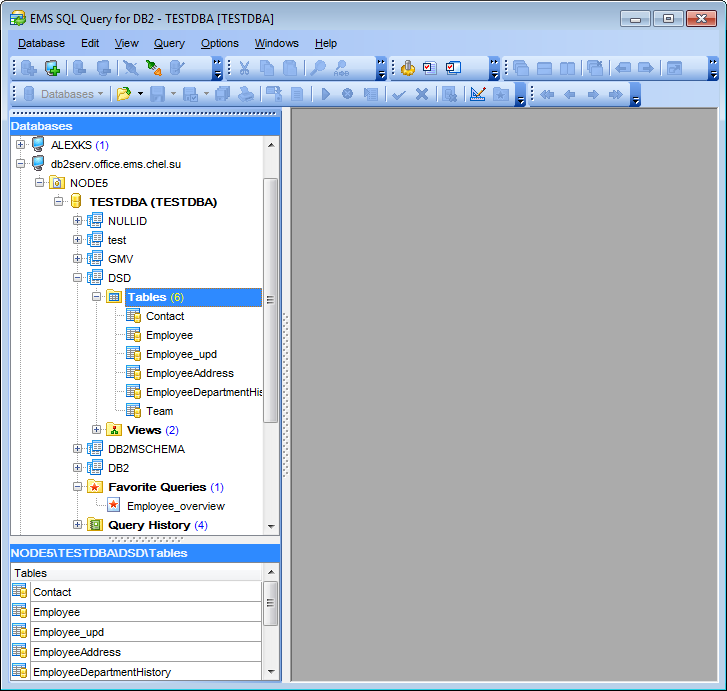
Task: Expand the Views node
Action: tap(97, 430)
